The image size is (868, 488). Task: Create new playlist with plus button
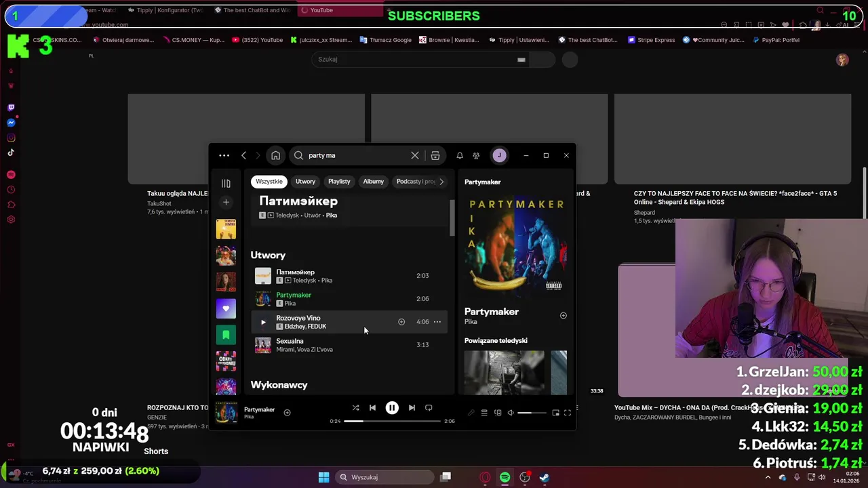[x=226, y=202]
